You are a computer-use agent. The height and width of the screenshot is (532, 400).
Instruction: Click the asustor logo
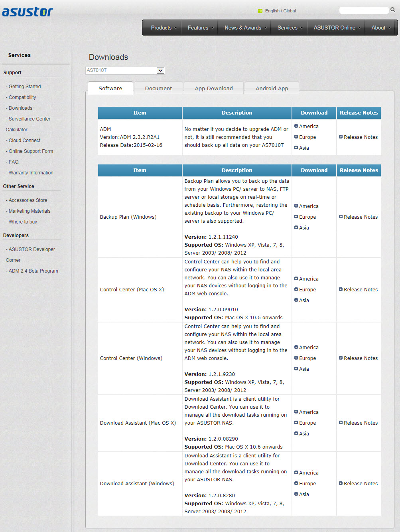28,12
